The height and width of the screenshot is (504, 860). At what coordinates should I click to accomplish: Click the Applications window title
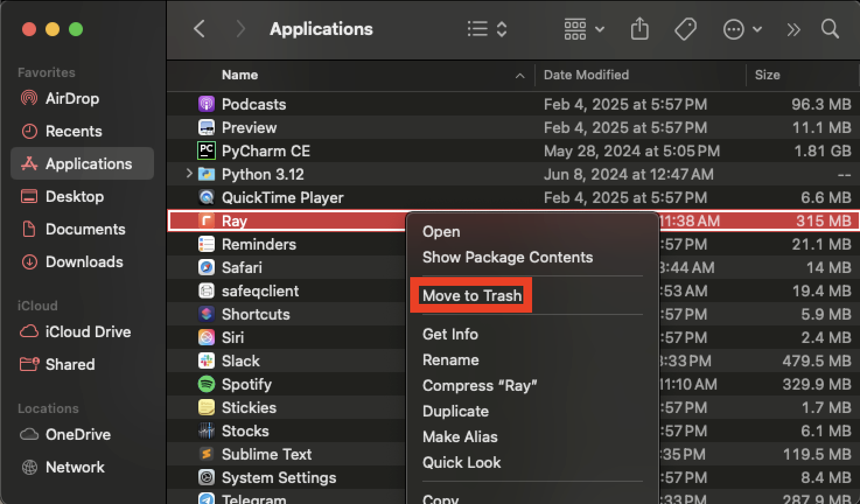pyautogui.click(x=321, y=29)
